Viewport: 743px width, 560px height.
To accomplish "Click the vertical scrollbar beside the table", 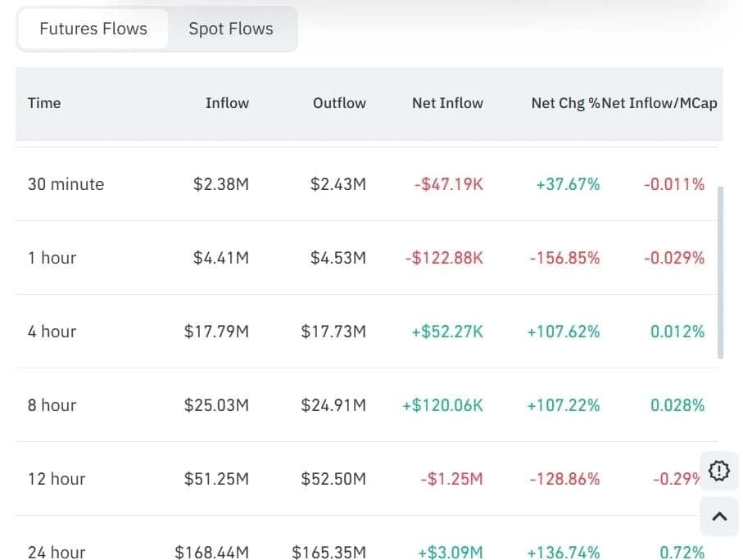I will (720, 272).
